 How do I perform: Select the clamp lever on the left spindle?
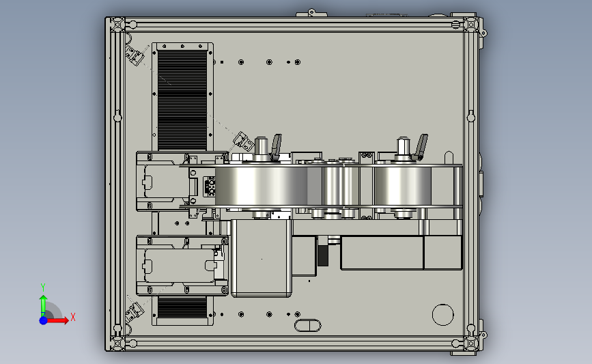(x=277, y=147)
